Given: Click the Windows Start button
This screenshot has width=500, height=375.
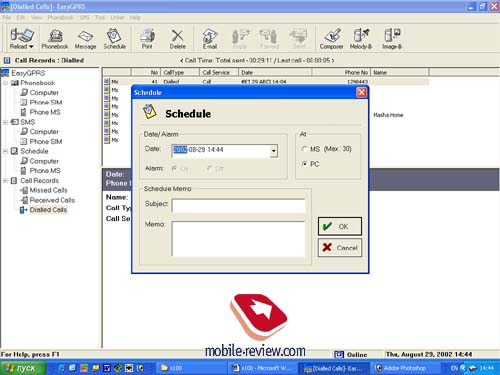Looking at the screenshot, I should coord(23,368).
